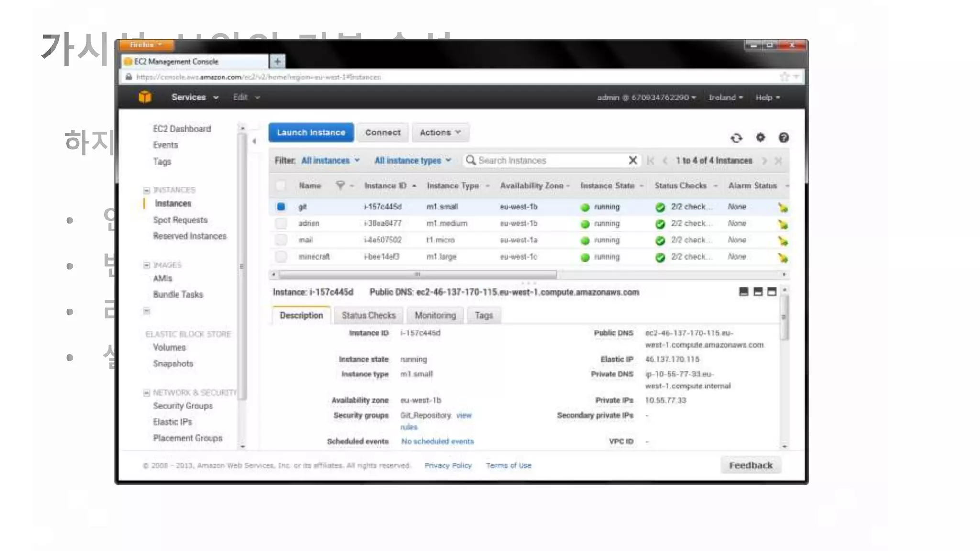Click the Launch Instance button
This screenshot has width=980, height=551.
point(311,132)
